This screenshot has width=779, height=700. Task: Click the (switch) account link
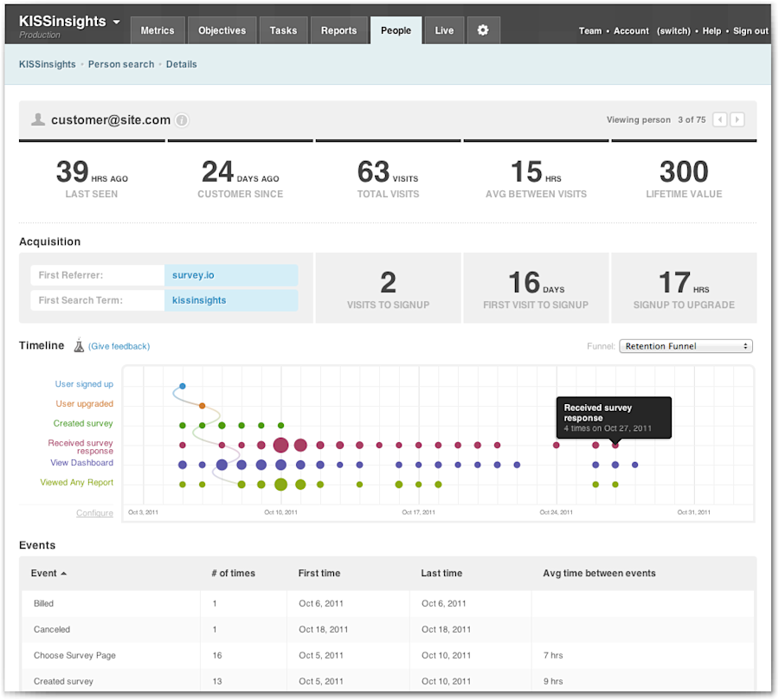tap(673, 31)
